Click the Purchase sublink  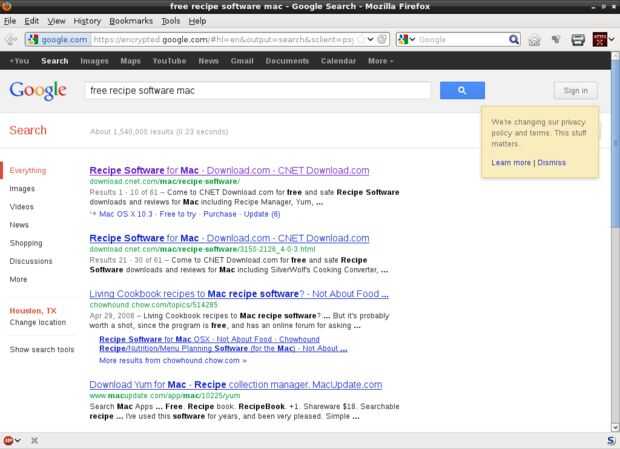click(x=220, y=214)
